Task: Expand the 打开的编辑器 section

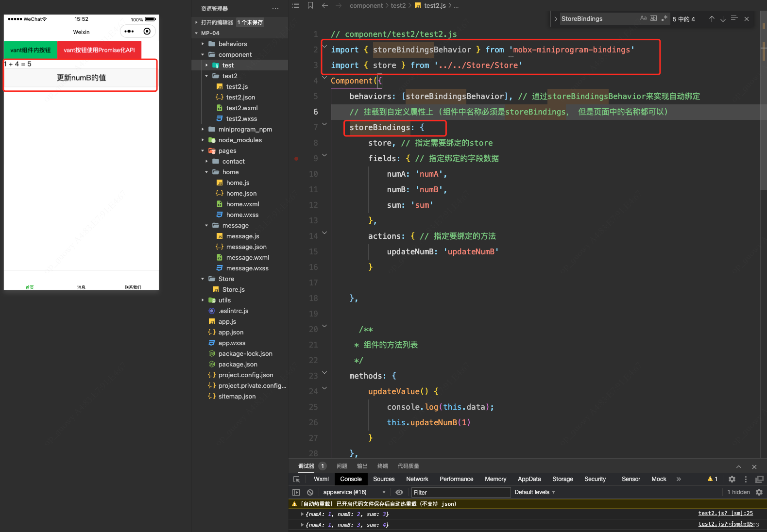Action: pyautogui.click(x=196, y=22)
